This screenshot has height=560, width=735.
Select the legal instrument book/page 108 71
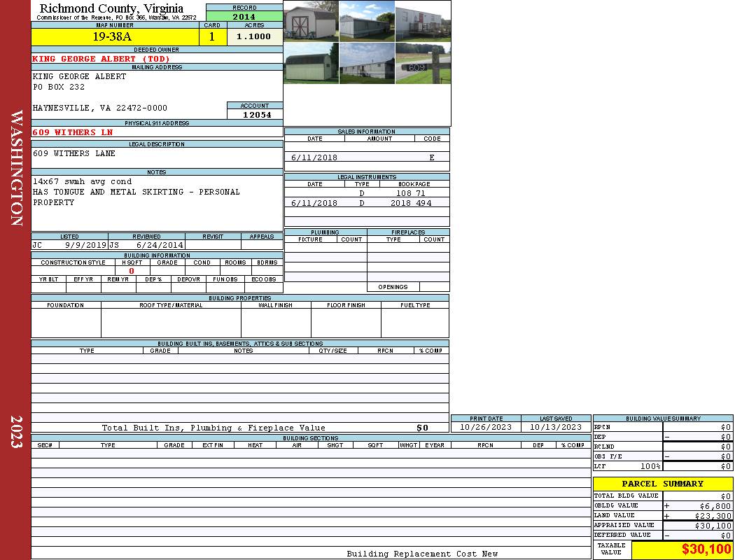click(411, 192)
